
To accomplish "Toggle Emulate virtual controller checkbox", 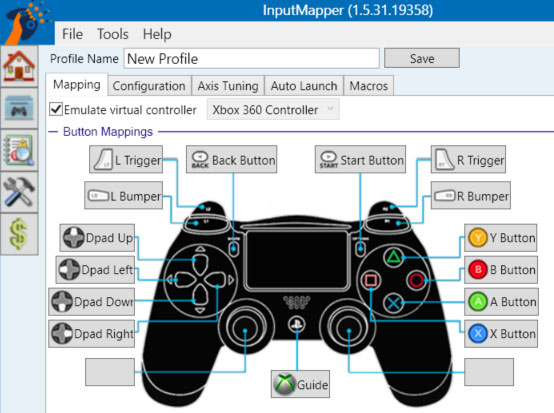I will [56, 110].
